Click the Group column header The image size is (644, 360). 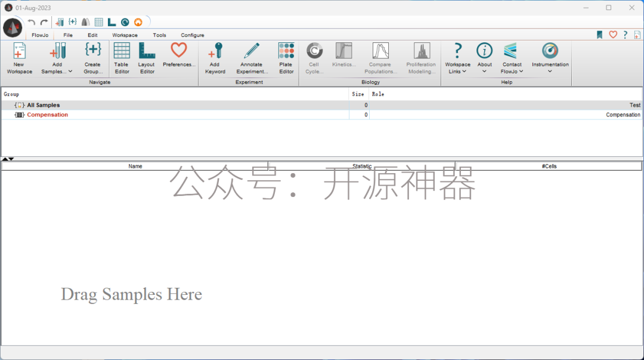(x=11, y=94)
